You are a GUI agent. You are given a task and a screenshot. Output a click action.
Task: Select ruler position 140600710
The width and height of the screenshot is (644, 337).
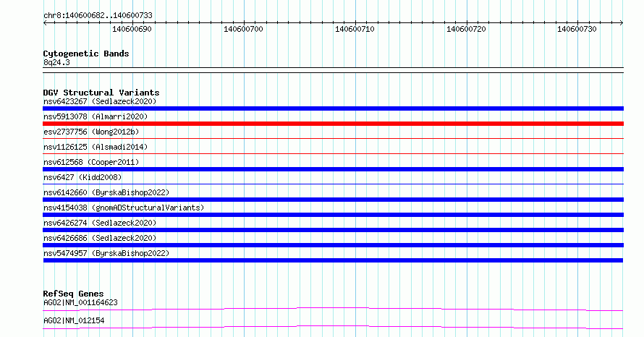click(x=355, y=29)
